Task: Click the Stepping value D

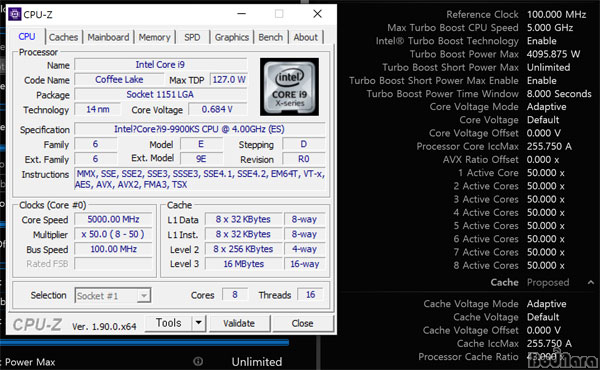Action: (303, 144)
